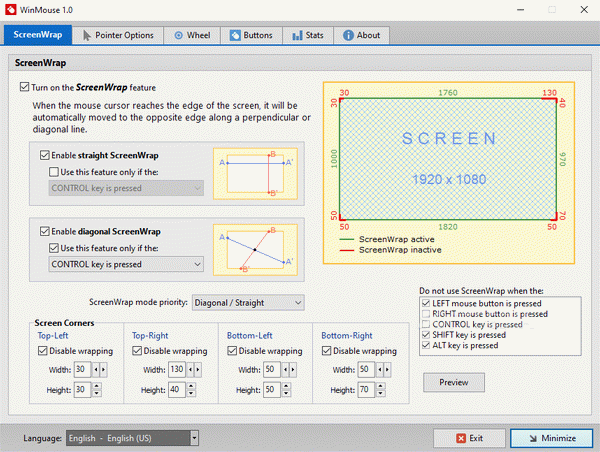The image size is (600, 452).
Task: Decrease Bottom-Right Width with left arrow
Action: [380, 370]
